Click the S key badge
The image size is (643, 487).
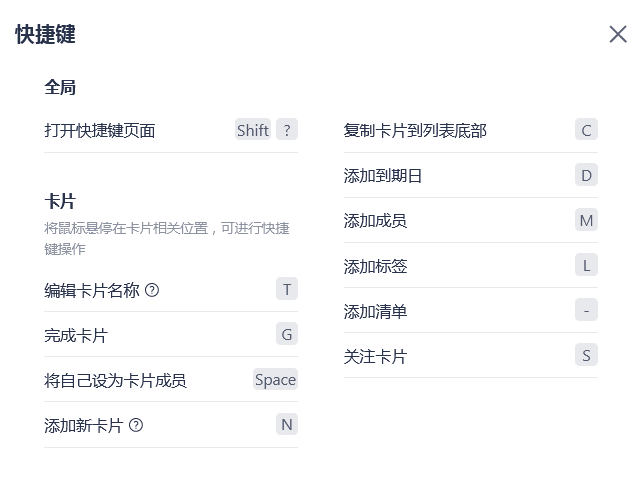click(x=586, y=355)
